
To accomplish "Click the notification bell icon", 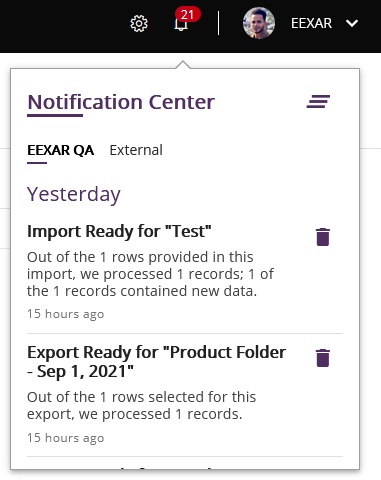I will [181, 25].
